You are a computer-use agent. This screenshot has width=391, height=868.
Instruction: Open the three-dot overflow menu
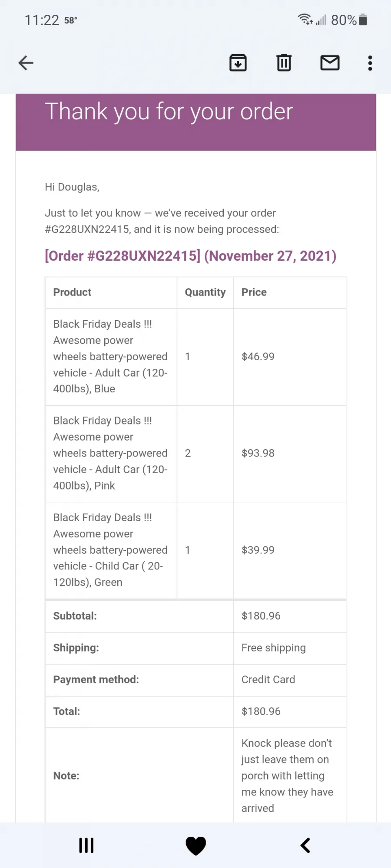[370, 63]
